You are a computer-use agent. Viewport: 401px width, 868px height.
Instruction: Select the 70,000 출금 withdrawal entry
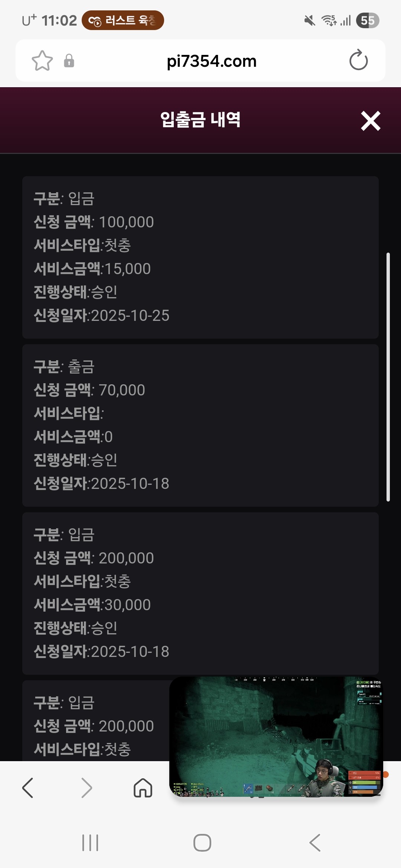point(200,425)
